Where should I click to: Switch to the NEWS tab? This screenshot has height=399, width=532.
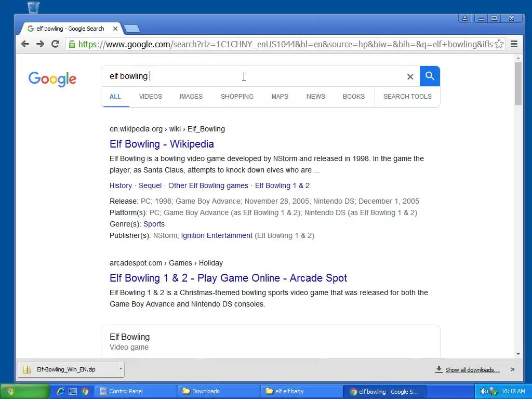(315, 96)
